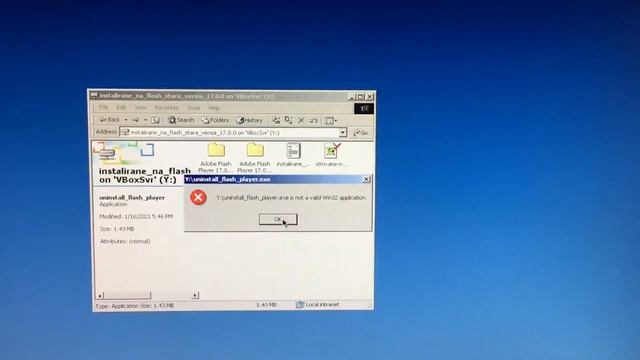Click the 'Attributes: (normal)' text
Viewport: 640px width, 360px height.
click(x=125, y=241)
